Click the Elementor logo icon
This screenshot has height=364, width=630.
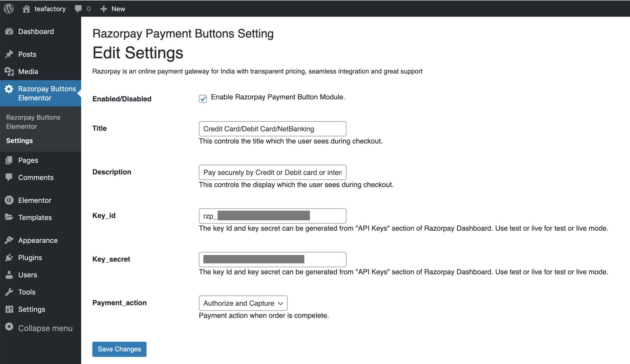(x=9, y=200)
